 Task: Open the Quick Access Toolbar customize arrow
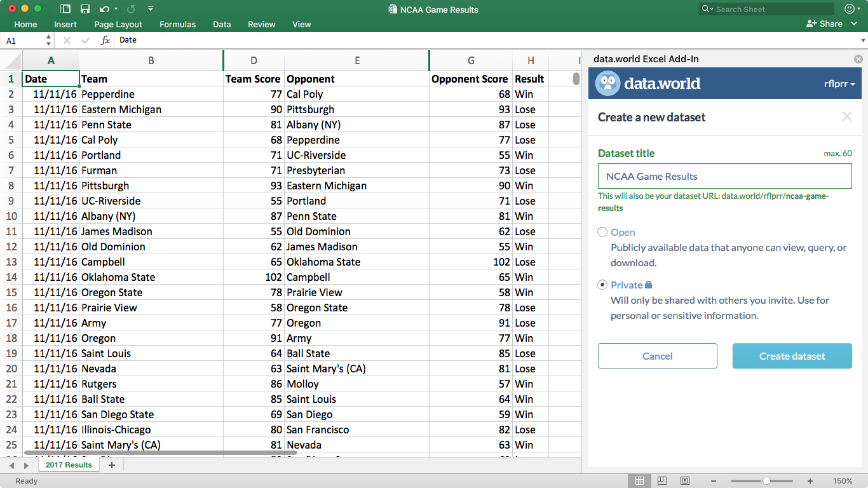point(151,9)
